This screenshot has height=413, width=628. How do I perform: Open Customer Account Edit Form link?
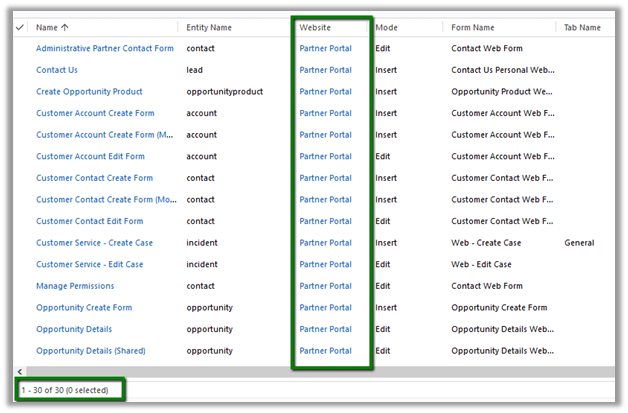[90, 157]
